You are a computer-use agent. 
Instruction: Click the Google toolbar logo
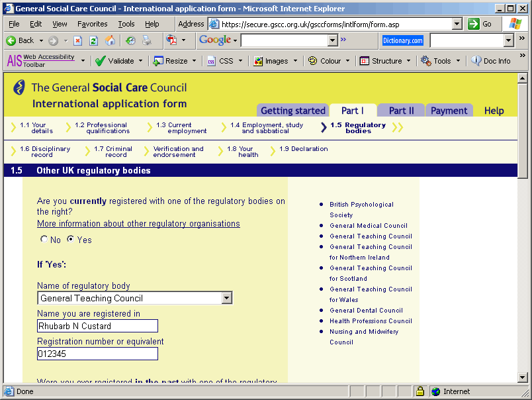click(x=215, y=40)
